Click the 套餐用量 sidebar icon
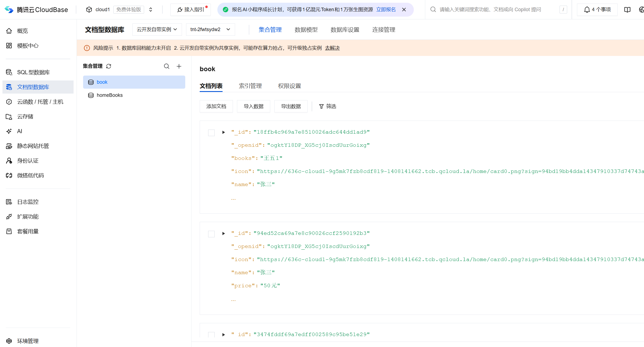This screenshot has height=347, width=644. [x=9, y=231]
